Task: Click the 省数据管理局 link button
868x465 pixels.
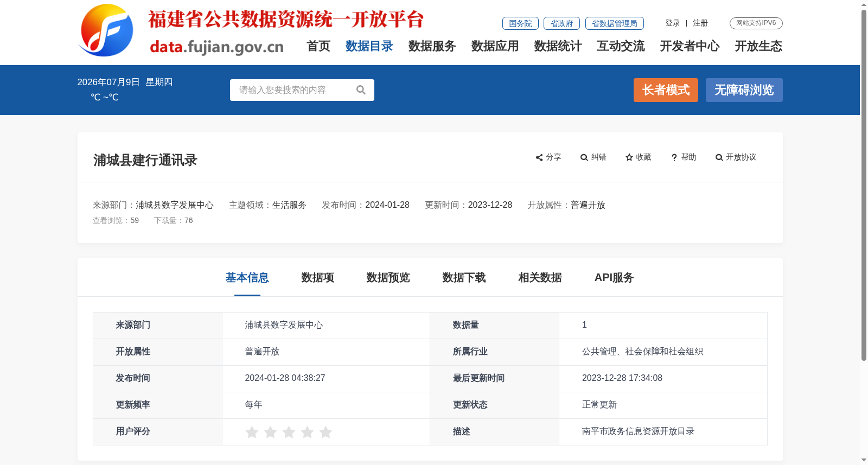Action: tap(615, 23)
